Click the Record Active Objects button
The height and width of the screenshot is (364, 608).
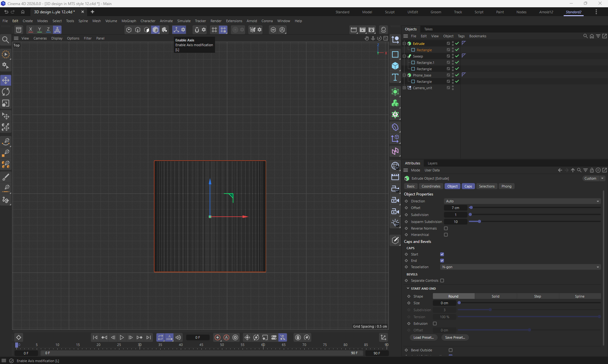tap(217, 337)
